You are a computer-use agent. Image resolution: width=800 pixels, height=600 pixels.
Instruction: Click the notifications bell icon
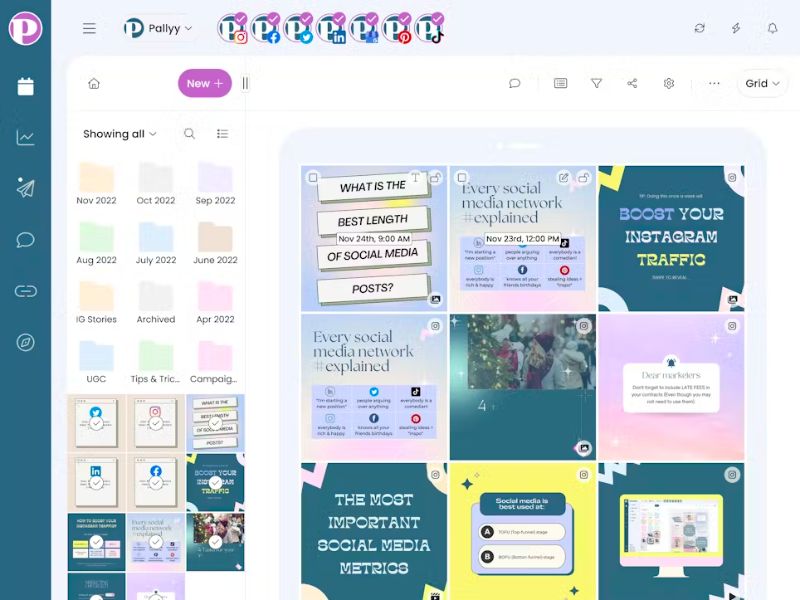point(771,28)
